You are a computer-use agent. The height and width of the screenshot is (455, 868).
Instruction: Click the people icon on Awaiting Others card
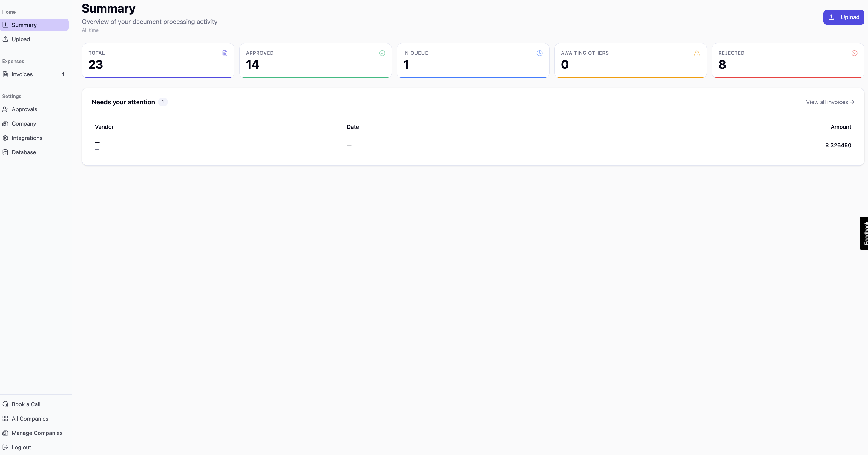pyautogui.click(x=697, y=53)
